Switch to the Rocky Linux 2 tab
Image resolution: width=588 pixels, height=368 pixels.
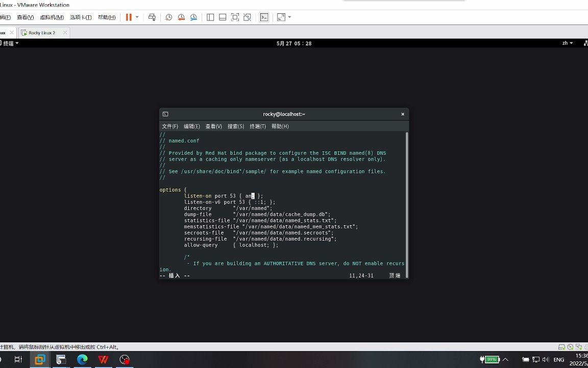42,32
